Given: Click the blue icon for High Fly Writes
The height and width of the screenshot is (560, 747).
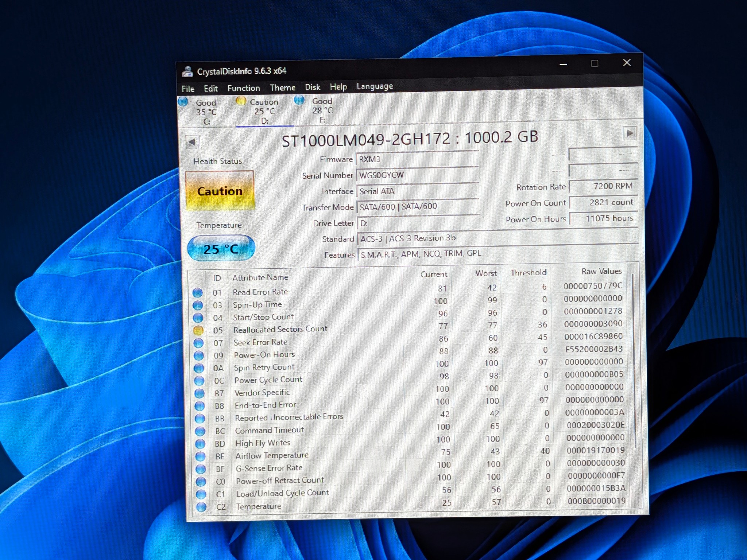Looking at the screenshot, I should 200,444.
